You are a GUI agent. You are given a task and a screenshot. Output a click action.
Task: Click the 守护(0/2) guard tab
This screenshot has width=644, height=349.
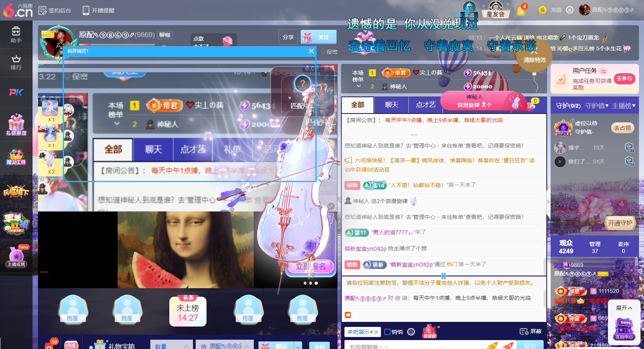point(568,105)
